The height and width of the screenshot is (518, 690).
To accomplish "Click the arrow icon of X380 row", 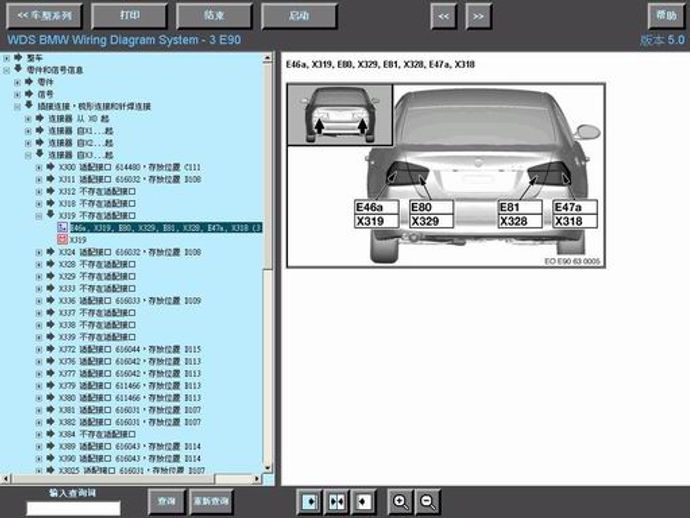I will point(51,397).
